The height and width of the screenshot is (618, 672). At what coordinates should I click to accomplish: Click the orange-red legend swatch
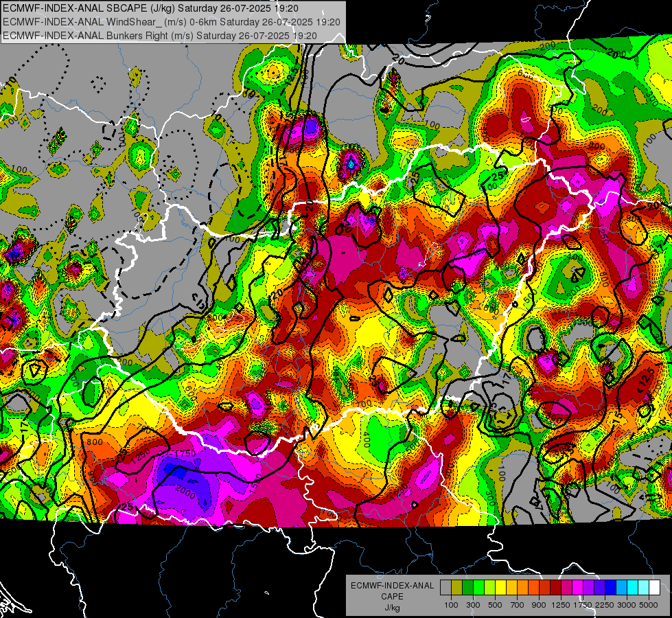coord(533,588)
